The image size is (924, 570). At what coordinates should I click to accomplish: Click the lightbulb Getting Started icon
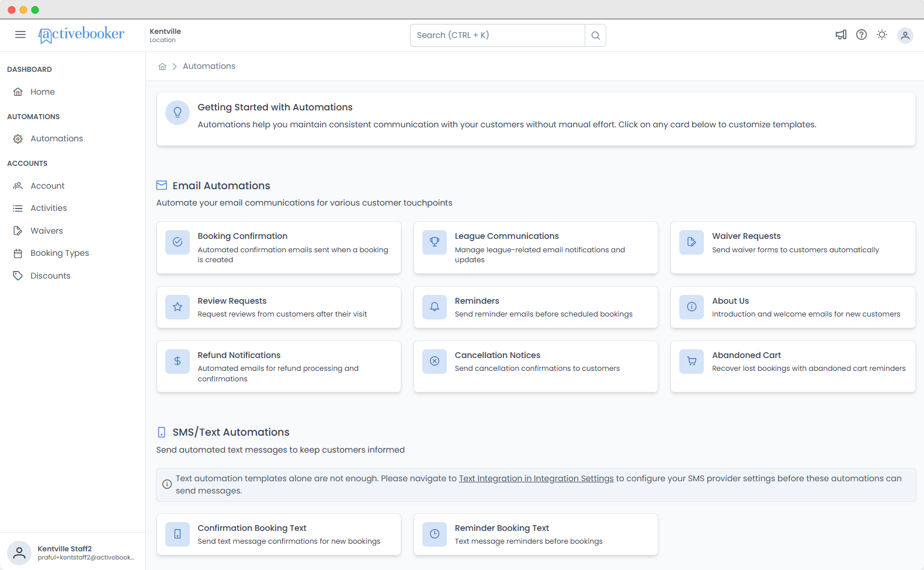point(178,113)
